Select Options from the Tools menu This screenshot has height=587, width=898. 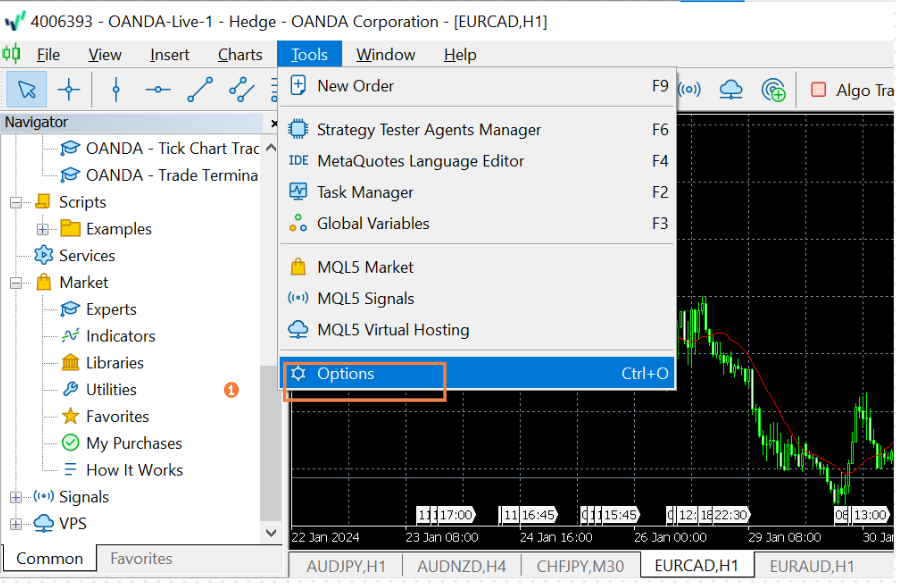pos(345,374)
